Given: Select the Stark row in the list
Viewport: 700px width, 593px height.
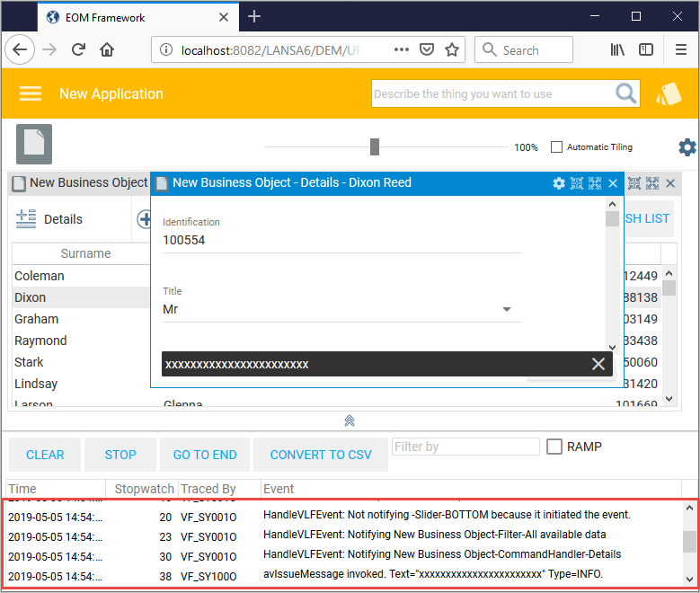Looking at the screenshot, I should 81,362.
